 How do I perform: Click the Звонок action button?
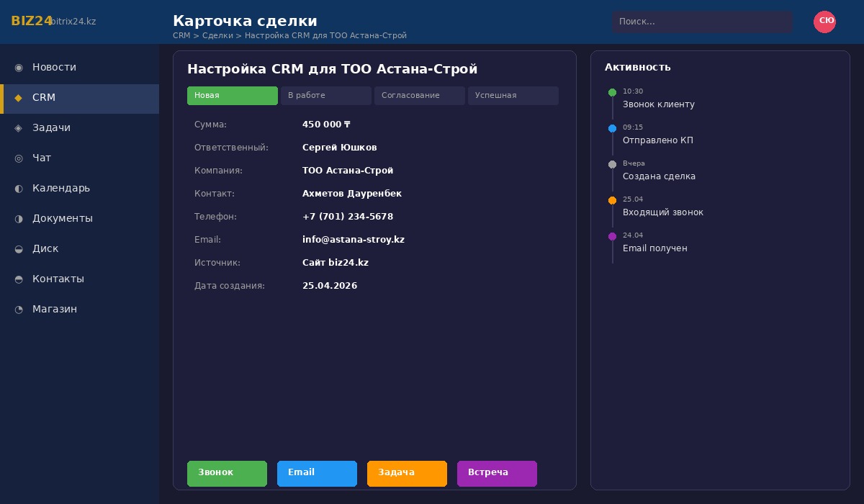[227, 473]
